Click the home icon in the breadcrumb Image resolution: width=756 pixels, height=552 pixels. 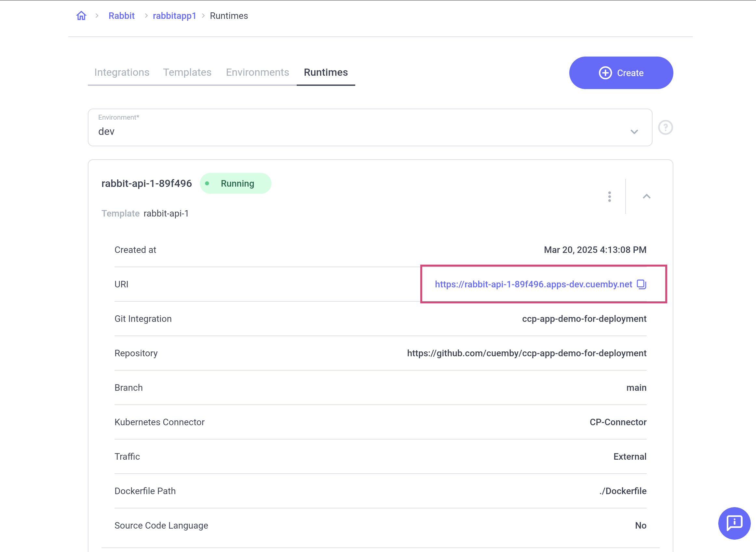pos(81,15)
